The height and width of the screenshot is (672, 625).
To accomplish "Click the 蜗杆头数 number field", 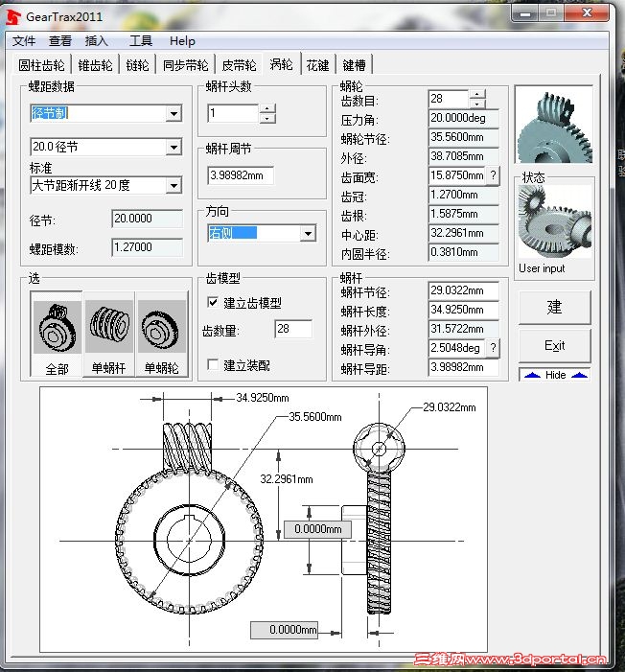I will pos(234,113).
